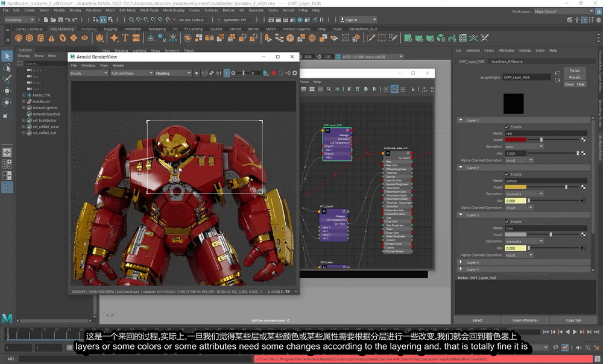Click the redo arrow icon
The height and width of the screenshot is (364, 603).
tap(75, 20)
